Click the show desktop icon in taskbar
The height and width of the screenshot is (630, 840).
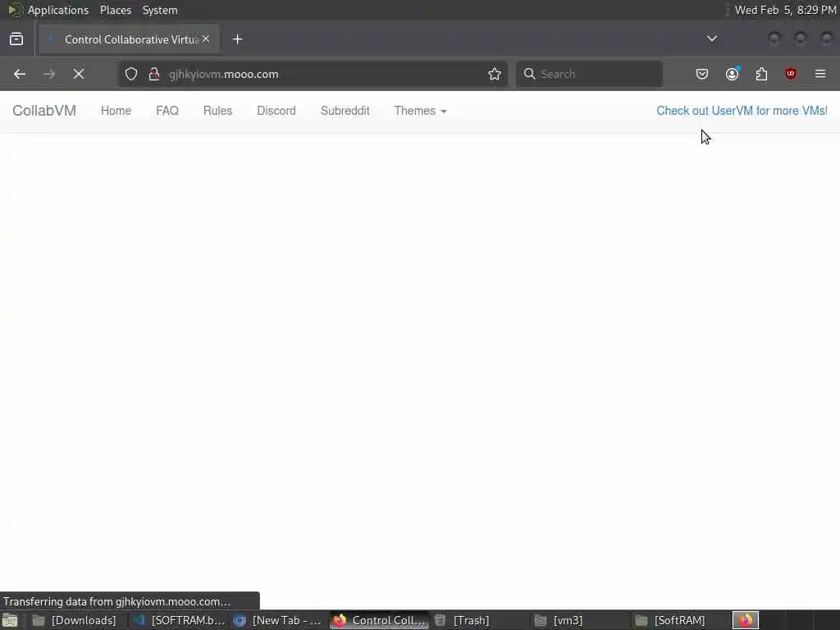[10, 621]
